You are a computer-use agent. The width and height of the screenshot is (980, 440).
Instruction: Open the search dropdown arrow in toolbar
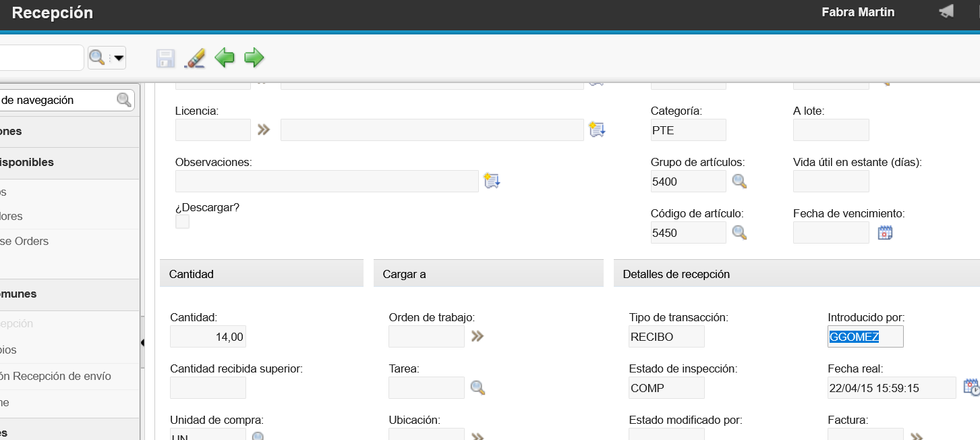(119, 58)
